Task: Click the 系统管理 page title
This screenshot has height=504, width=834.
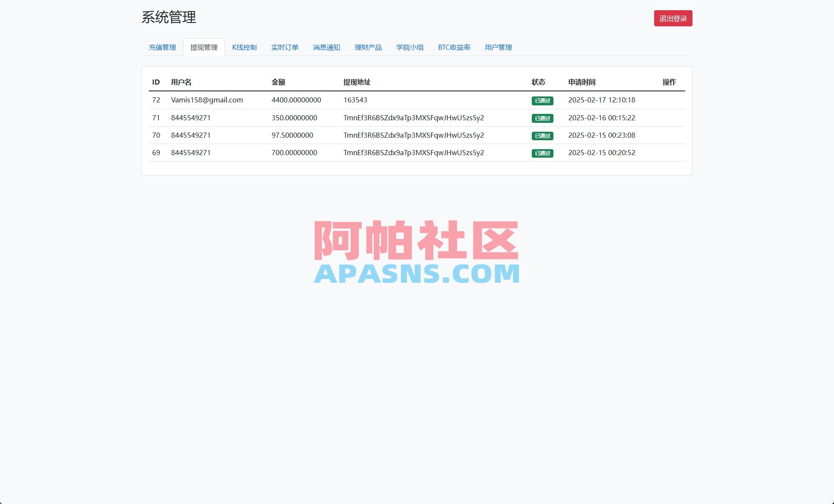Action: click(x=168, y=18)
